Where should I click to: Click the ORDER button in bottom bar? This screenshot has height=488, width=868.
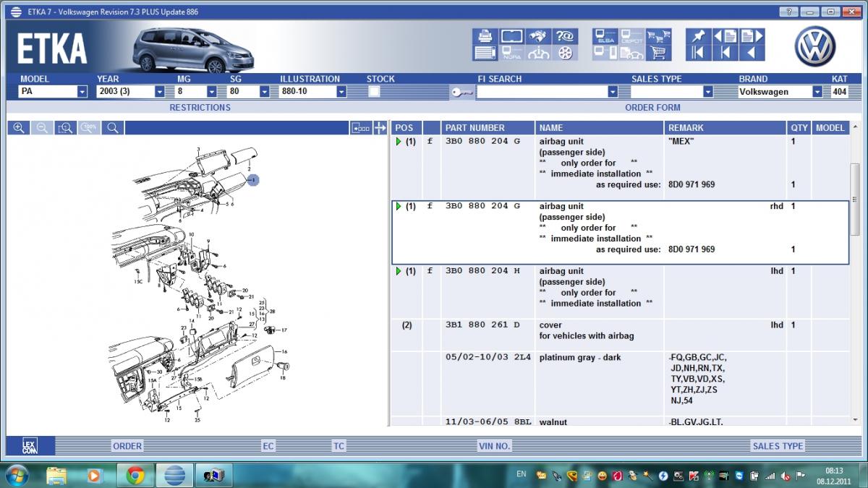pos(127,446)
